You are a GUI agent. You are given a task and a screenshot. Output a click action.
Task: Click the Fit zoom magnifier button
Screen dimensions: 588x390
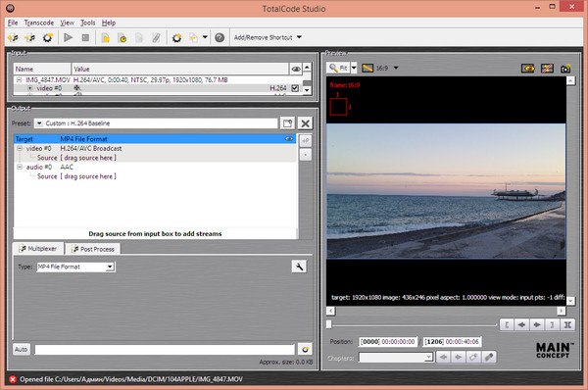pos(338,69)
